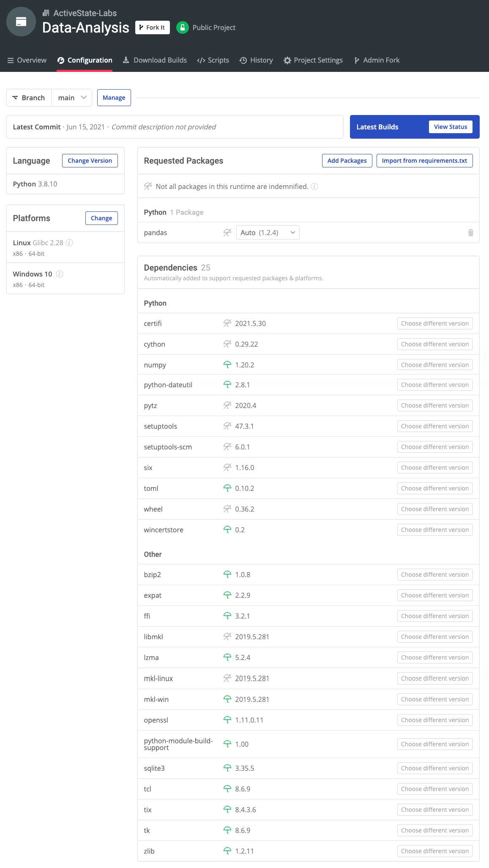
Task: Click the Branch selector label
Action: click(29, 98)
